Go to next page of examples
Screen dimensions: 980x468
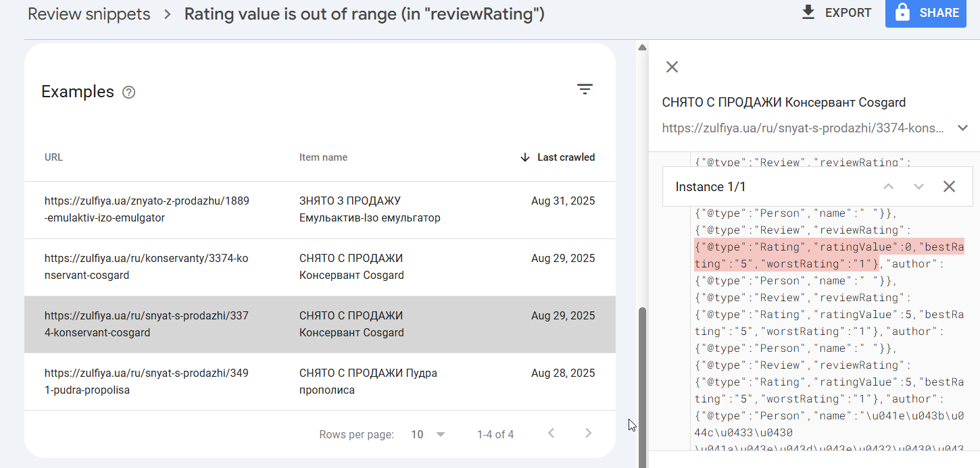588,434
